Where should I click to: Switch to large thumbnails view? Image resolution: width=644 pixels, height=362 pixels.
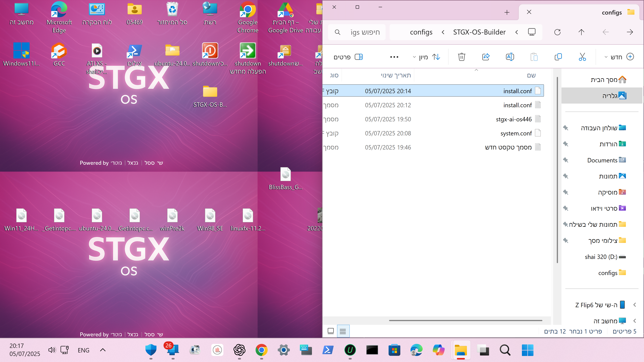click(x=331, y=331)
